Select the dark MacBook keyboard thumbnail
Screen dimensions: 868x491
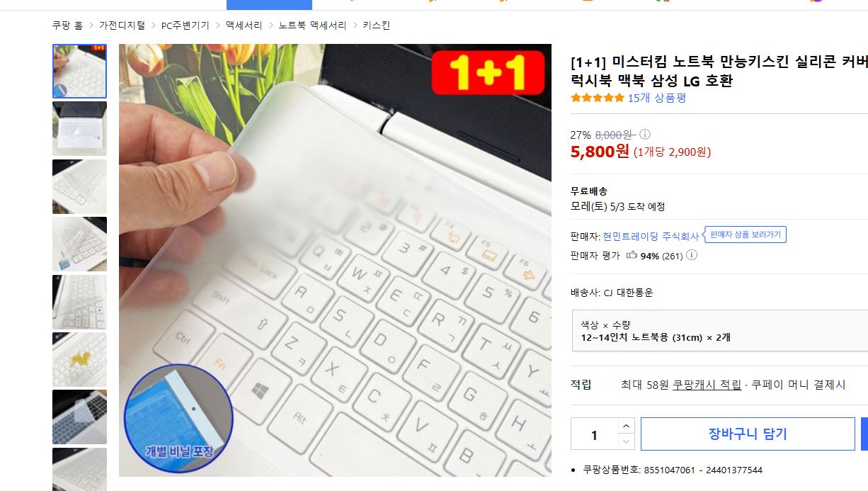(x=79, y=417)
